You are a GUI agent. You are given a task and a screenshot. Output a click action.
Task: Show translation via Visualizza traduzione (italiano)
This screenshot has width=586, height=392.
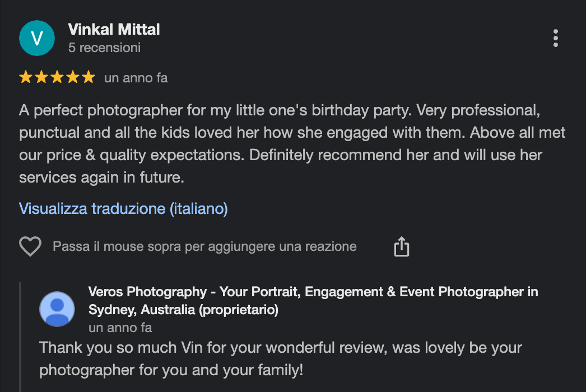pos(123,209)
